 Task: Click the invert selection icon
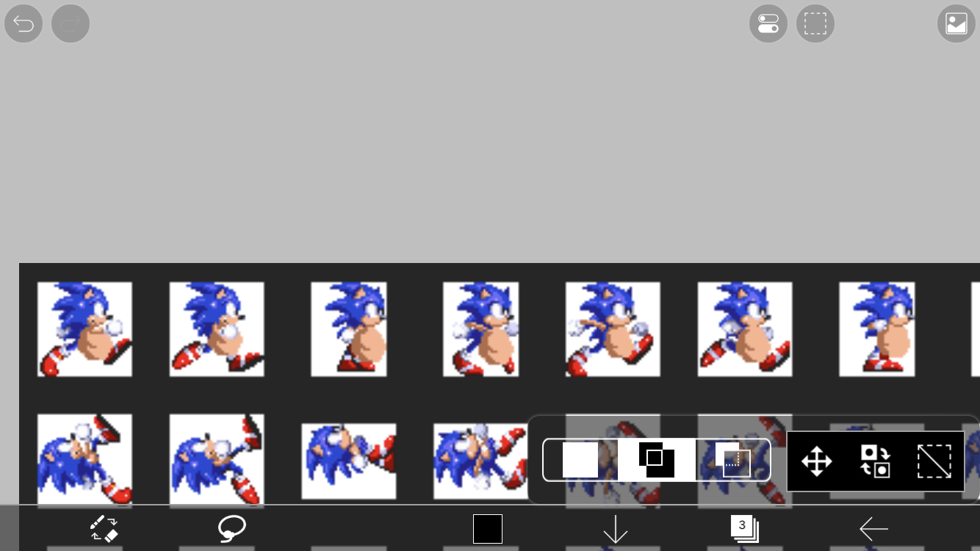click(875, 461)
